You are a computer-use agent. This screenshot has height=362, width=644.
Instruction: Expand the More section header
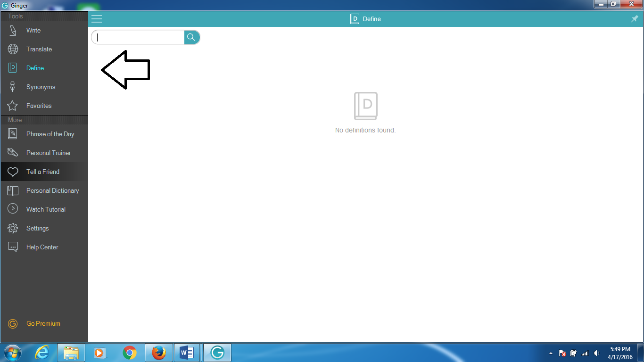click(14, 120)
